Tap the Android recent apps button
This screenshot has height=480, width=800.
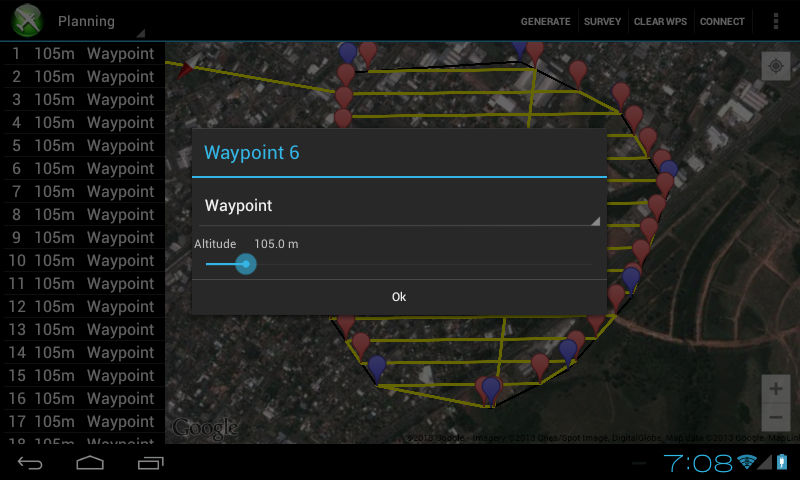[151, 463]
